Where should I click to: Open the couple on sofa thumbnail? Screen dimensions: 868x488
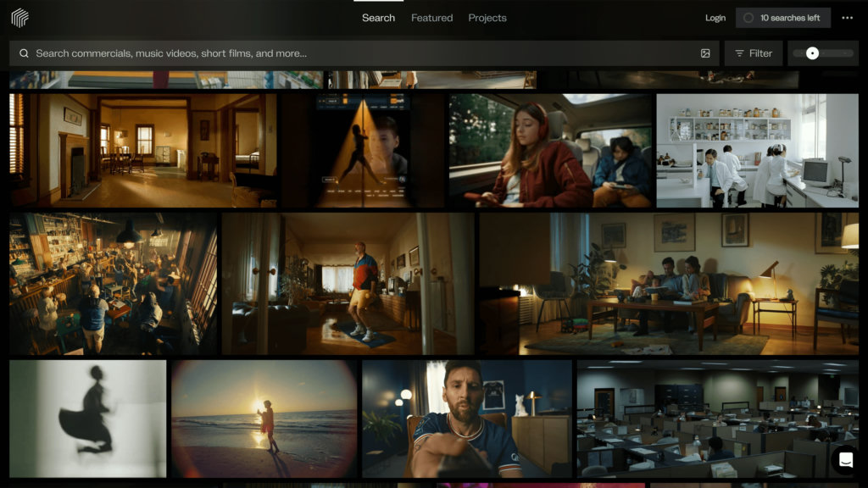[x=669, y=284]
